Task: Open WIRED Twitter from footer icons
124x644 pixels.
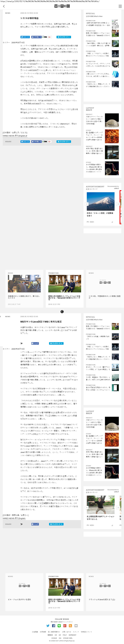Action: (48, 625)
